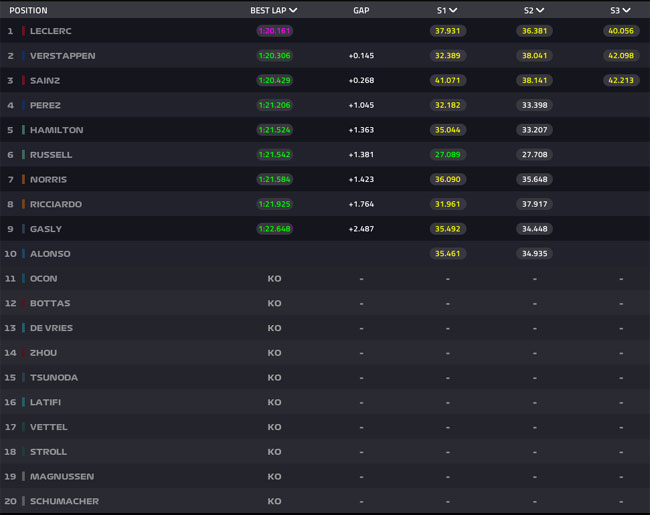Select driver SAINZ row name
Viewport: 650px width, 515px height.
45,80
